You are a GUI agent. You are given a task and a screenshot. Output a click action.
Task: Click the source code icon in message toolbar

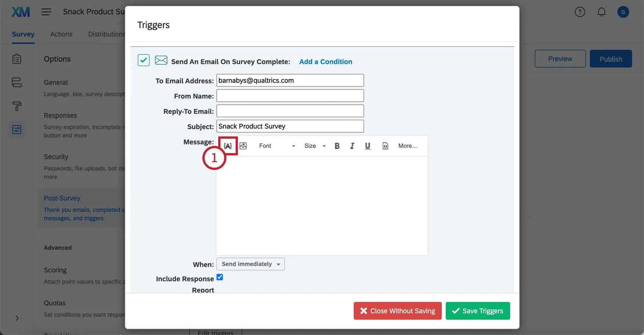(385, 146)
